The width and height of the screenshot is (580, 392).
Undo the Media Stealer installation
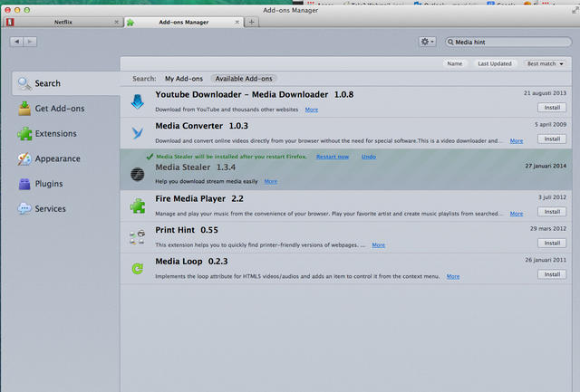(369, 157)
